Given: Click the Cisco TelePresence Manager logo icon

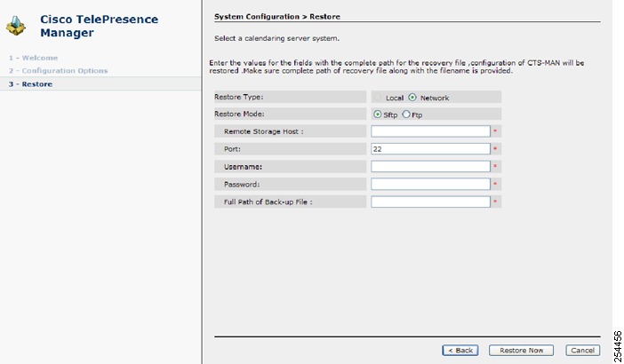Looking at the screenshot, I should [16, 26].
